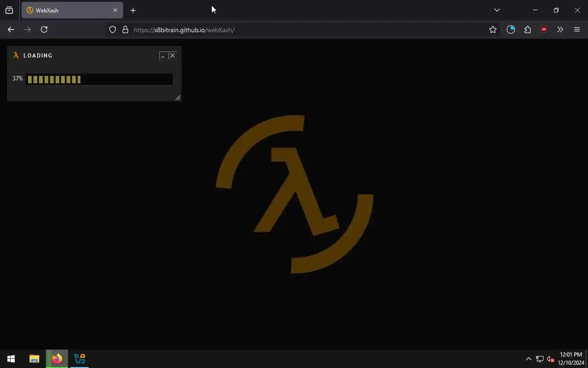Open File Explorer from taskbar
Image resolution: width=588 pixels, height=368 pixels.
pyautogui.click(x=34, y=359)
